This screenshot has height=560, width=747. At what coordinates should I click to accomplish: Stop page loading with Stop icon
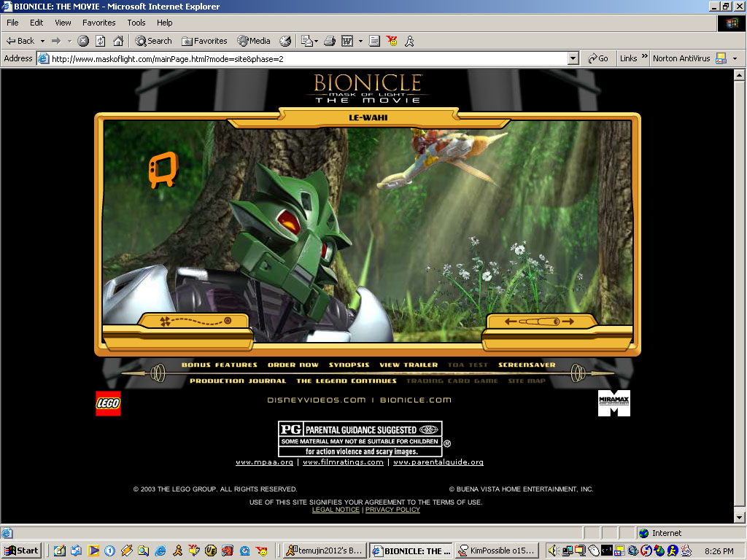tap(83, 41)
